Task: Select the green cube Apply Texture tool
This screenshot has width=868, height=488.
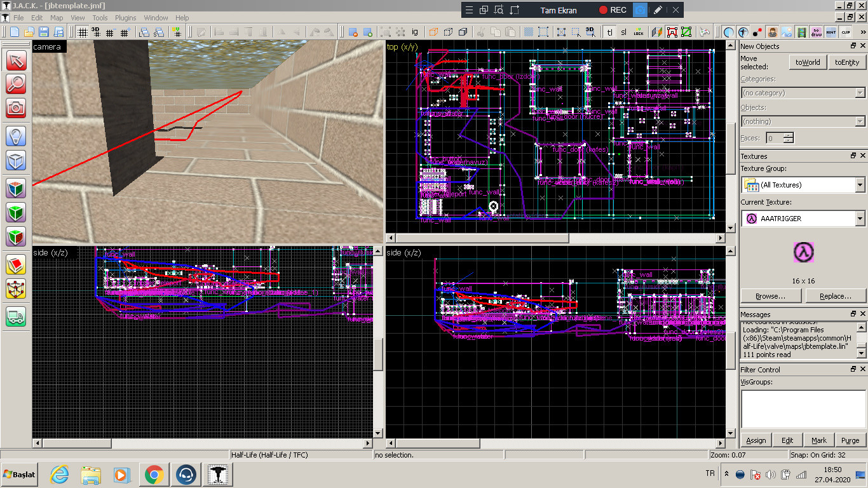Action: 16,212
